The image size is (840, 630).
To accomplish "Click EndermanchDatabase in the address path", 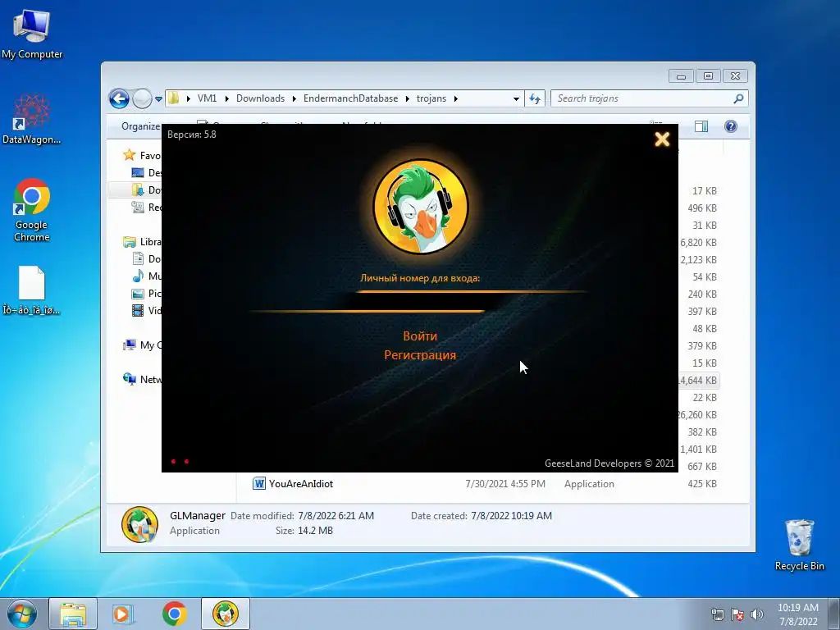I will click(x=350, y=98).
